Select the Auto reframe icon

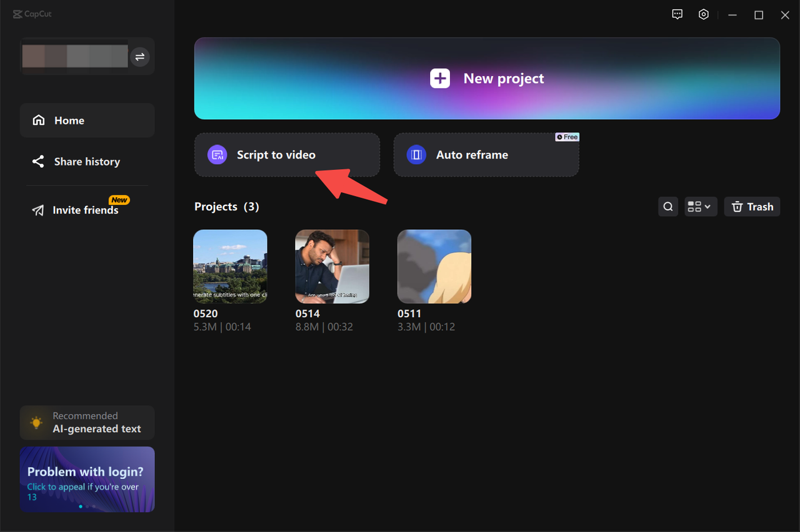(x=416, y=154)
